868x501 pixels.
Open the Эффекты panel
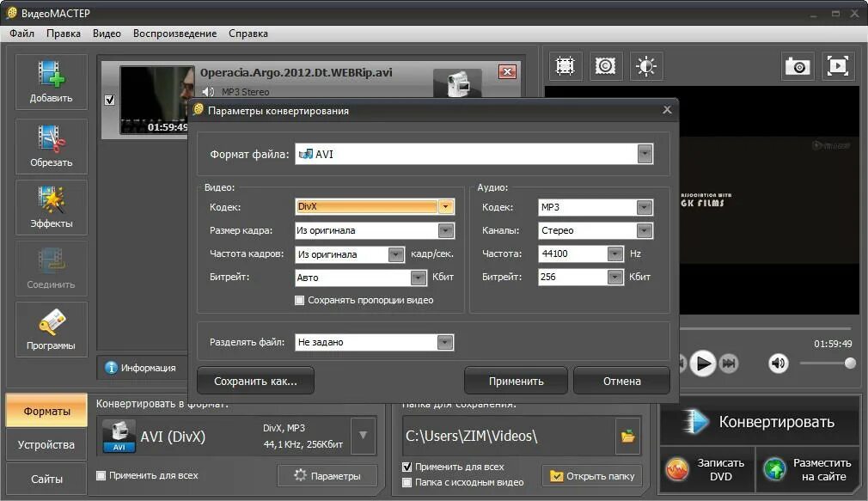click(x=51, y=208)
